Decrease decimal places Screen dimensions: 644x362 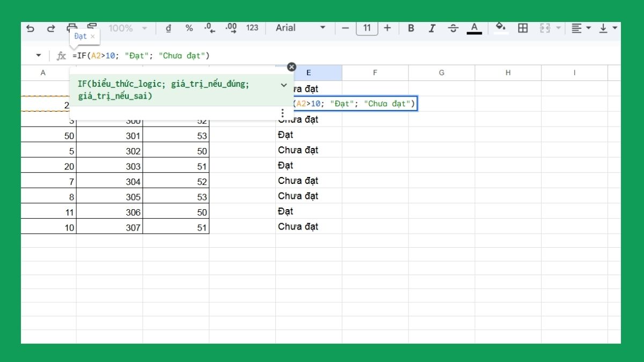pos(209,28)
